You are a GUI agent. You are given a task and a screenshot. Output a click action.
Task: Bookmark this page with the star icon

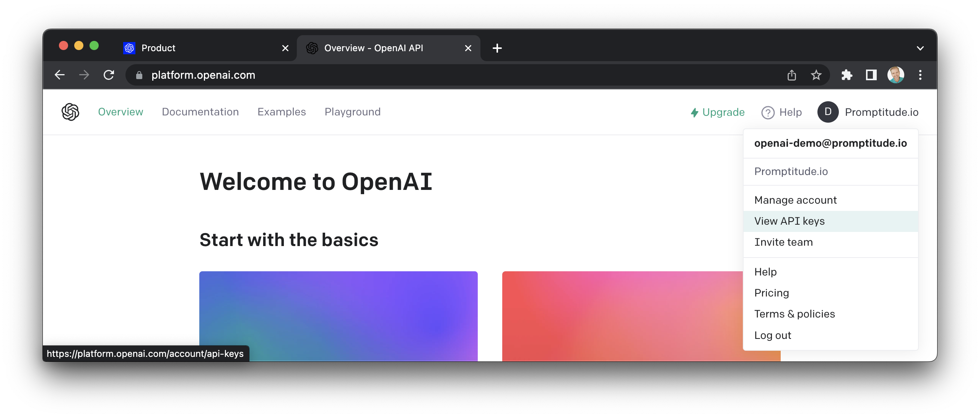coord(816,75)
